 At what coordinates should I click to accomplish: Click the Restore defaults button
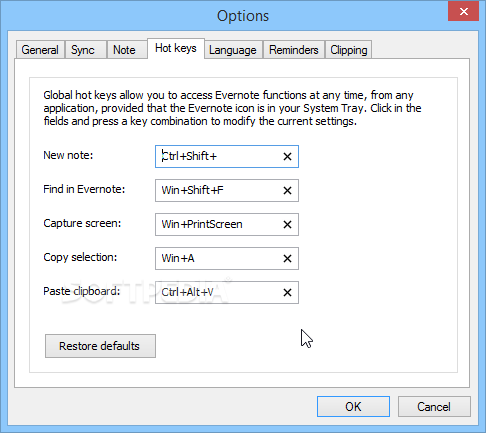point(100,346)
